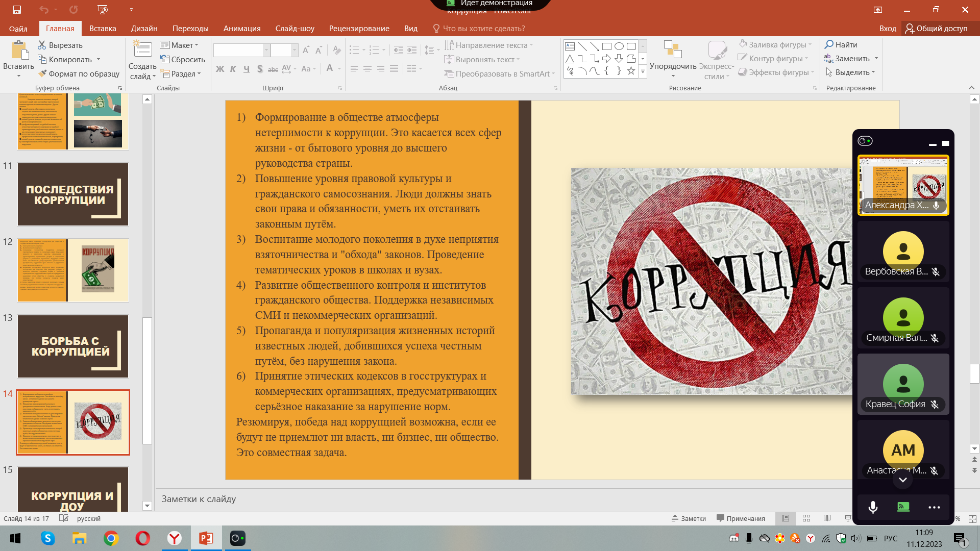The image size is (980, 551).
Task: Click the Find (Найти) magnifier
Action: pos(841,45)
